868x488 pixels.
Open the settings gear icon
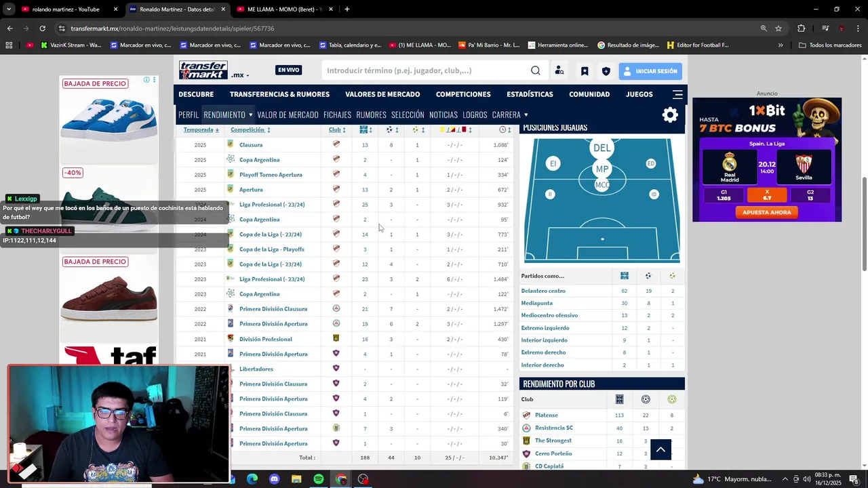point(670,115)
